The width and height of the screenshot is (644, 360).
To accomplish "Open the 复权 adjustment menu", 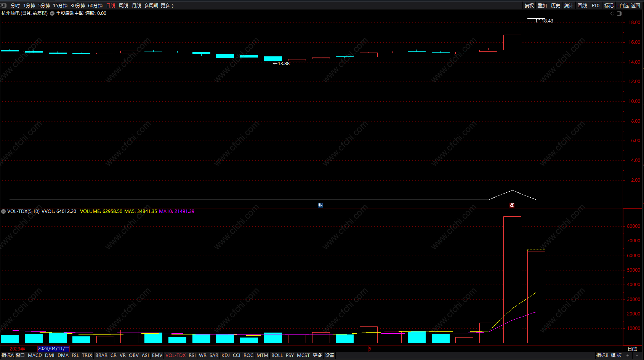I will 529,6.
